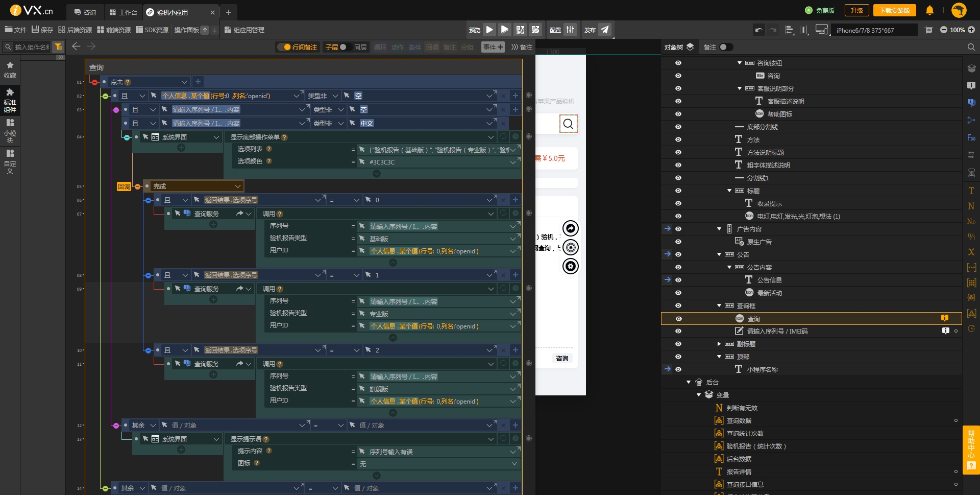This screenshot has height=495, width=980.
Task: Switch to the 咨询 tab
Action: (85, 12)
